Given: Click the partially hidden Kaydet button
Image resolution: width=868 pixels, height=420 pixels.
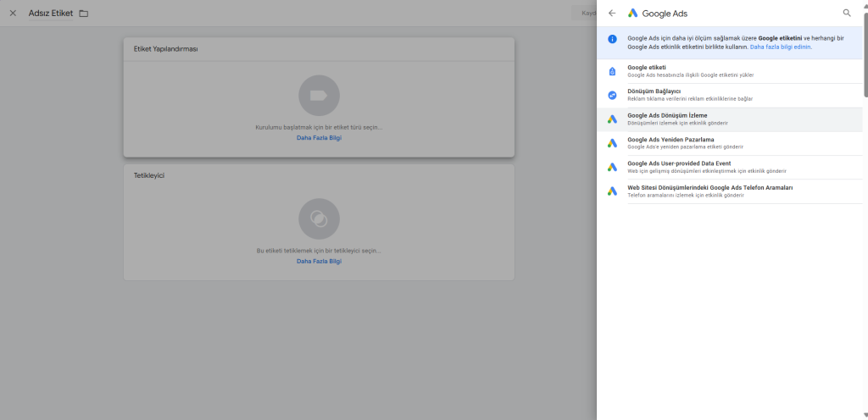Looking at the screenshot, I should [x=584, y=14].
